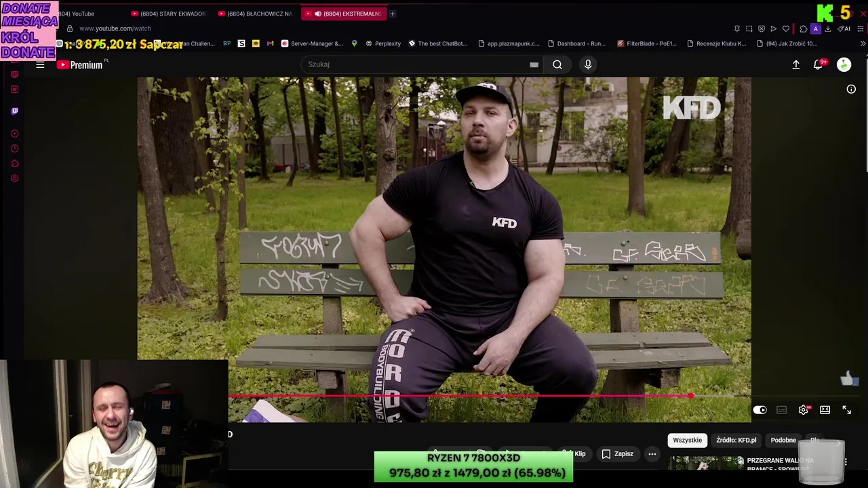
Task: Open browser extensions cube icon
Action: click(804, 28)
